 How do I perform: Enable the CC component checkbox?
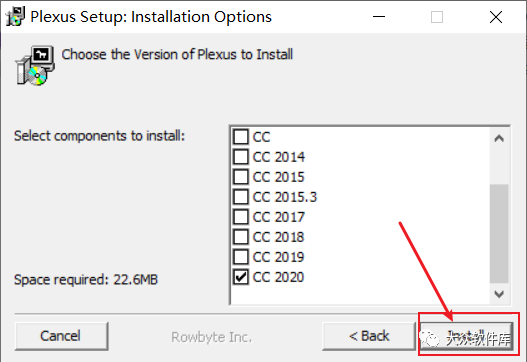pyautogui.click(x=241, y=137)
